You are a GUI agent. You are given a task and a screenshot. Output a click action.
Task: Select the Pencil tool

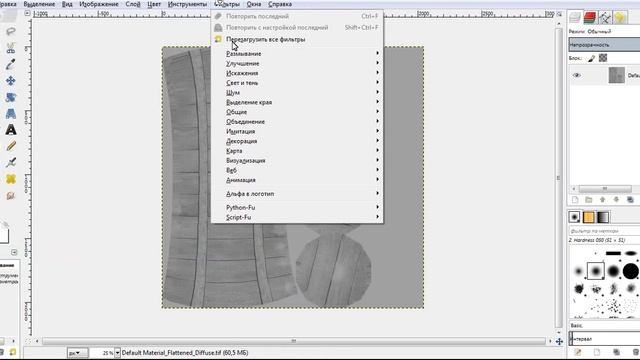click(11, 146)
